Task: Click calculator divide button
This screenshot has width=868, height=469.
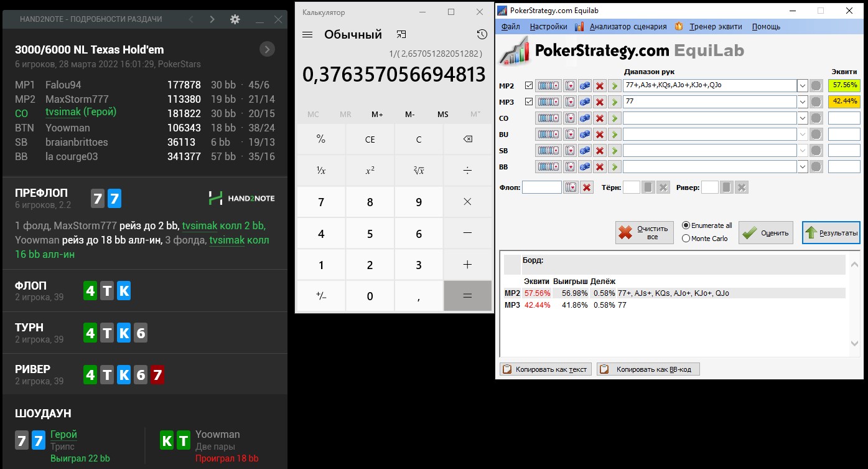Action: point(468,171)
